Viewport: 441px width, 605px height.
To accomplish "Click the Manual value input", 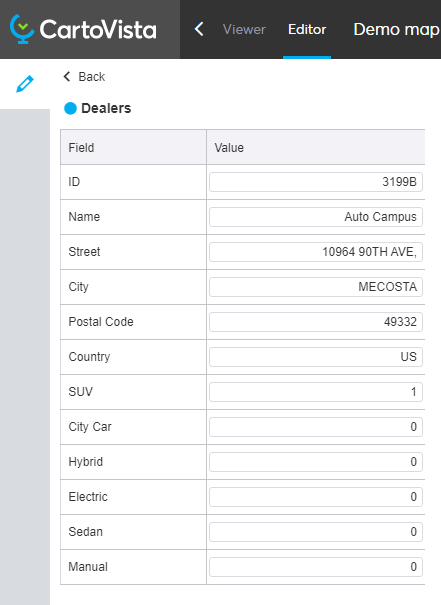I will tap(316, 567).
